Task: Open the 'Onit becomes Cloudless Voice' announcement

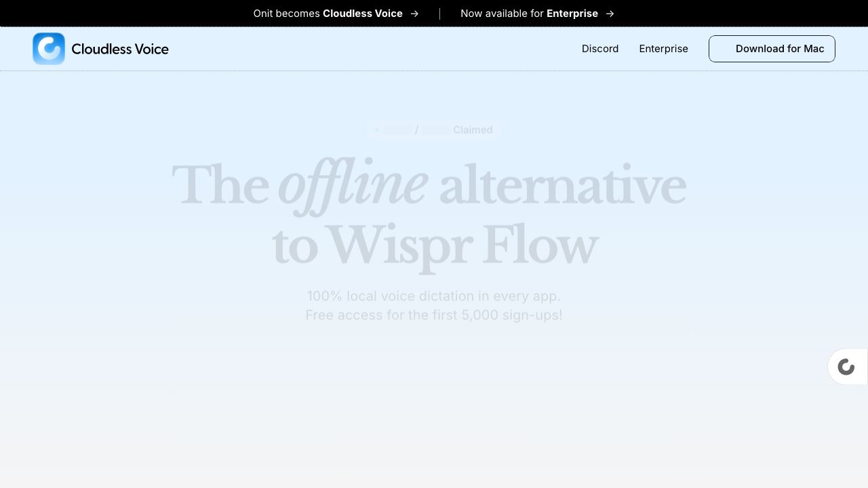Action: [x=336, y=14]
